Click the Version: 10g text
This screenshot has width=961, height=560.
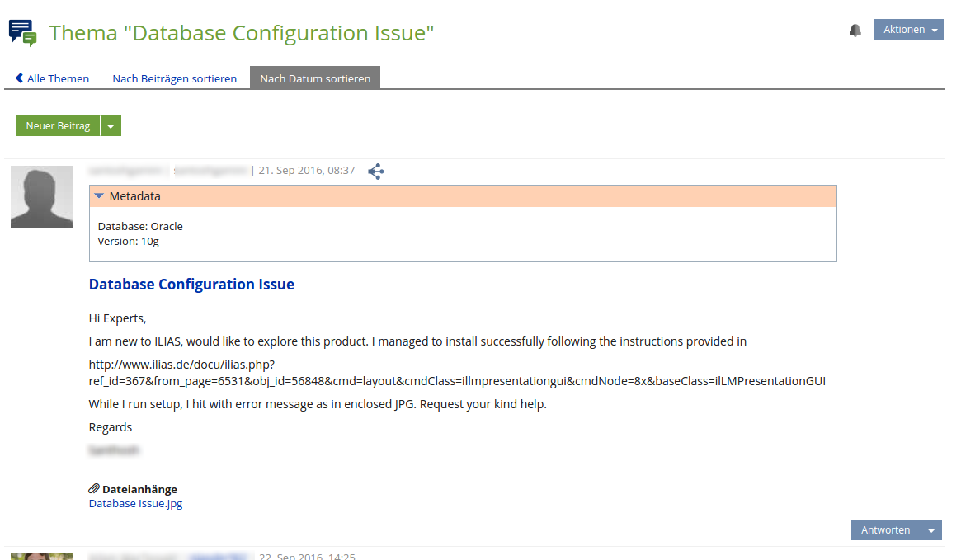128,242
